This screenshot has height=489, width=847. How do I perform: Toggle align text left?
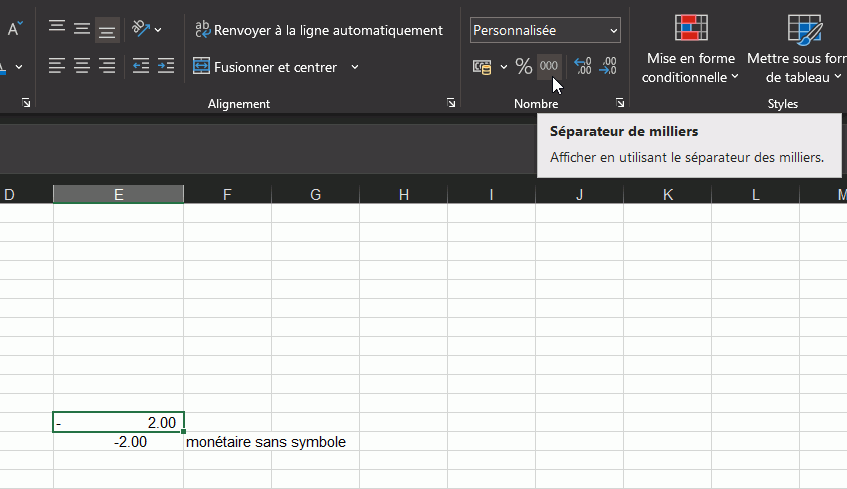57,67
